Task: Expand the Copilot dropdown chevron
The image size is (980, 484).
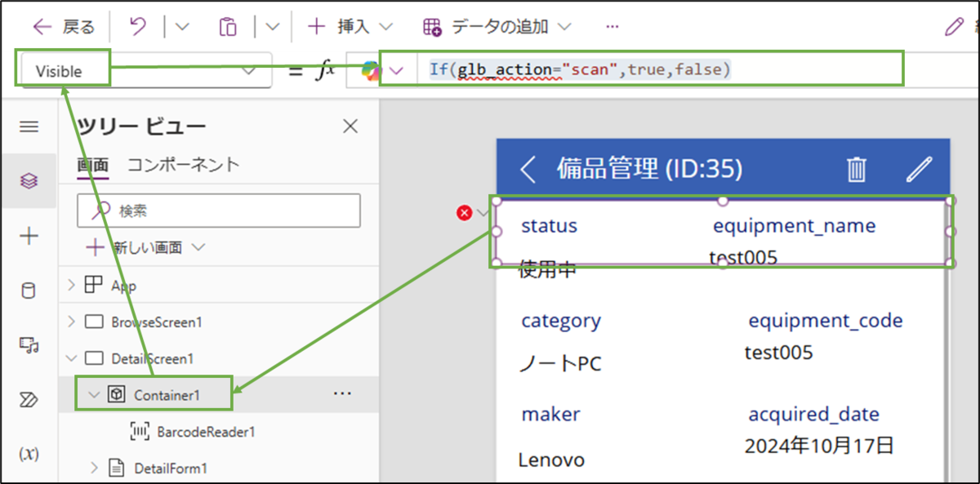Action: [x=396, y=71]
